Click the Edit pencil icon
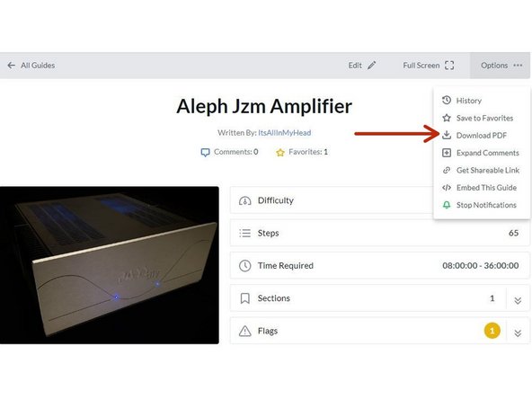The width and height of the screenshot is (532, 399). tap(372, 65)
